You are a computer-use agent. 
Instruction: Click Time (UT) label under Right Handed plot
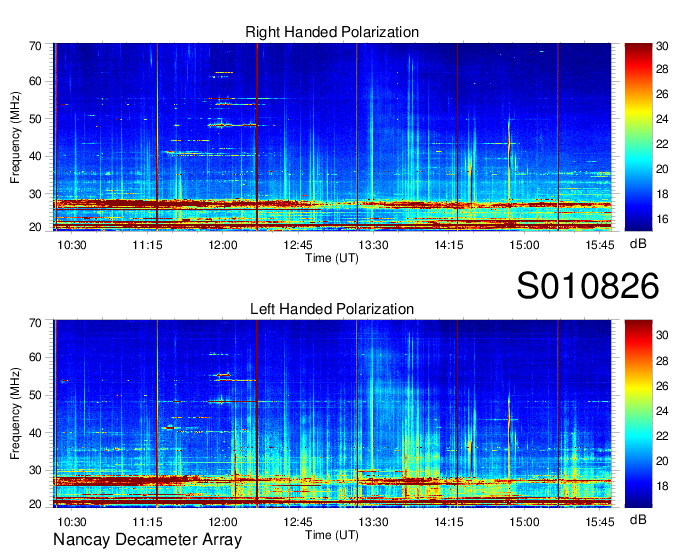click(x=332, y=258)
